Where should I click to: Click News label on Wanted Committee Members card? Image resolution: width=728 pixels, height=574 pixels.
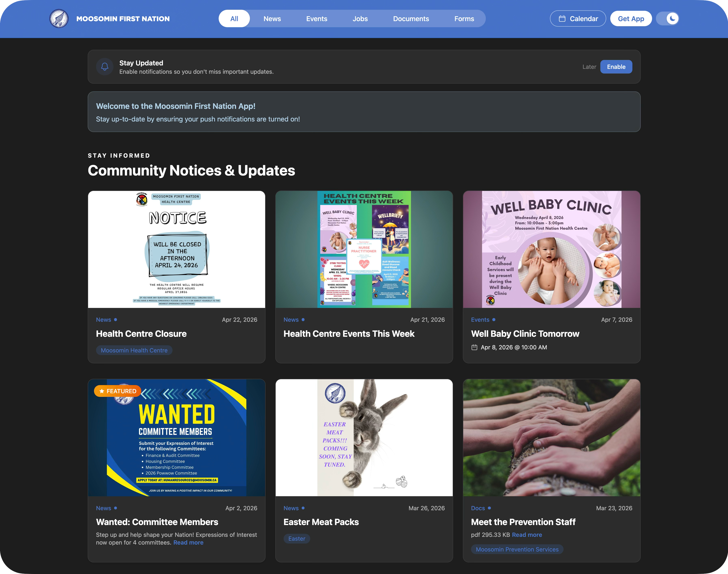[x=104, y=508]
